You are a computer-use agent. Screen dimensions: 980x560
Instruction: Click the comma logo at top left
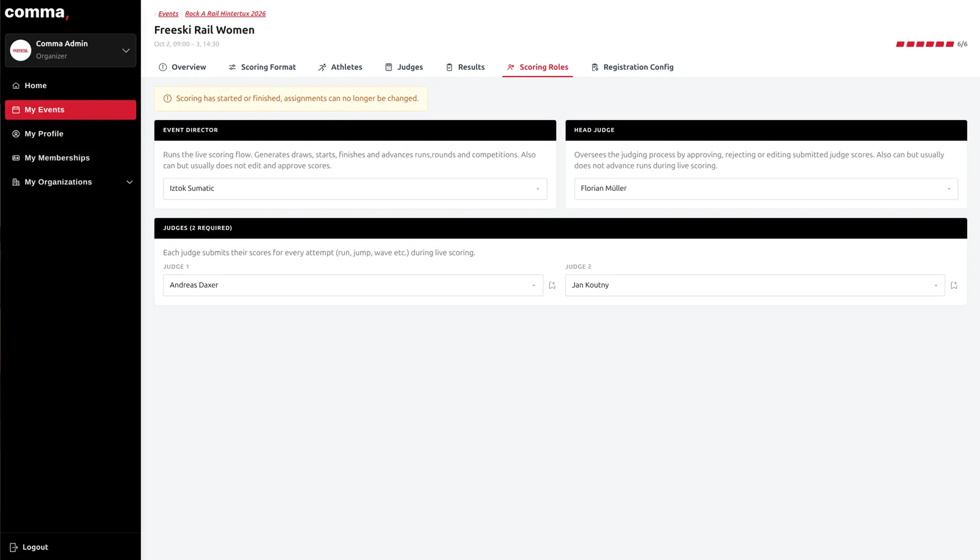[37, 13]
